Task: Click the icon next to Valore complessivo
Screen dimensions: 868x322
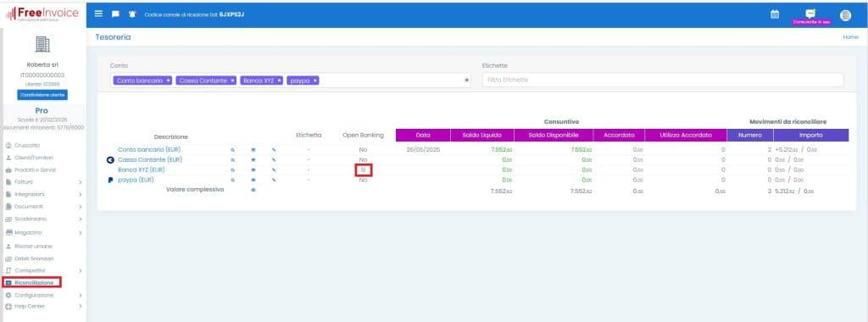Action: point(253,190)
